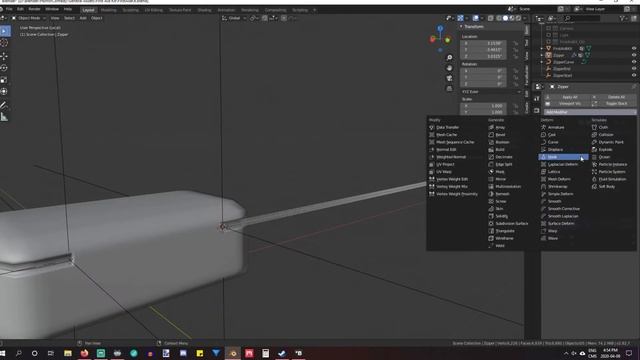
Task: Click the viewport Object menu button
Action: (x=96, y=18)
